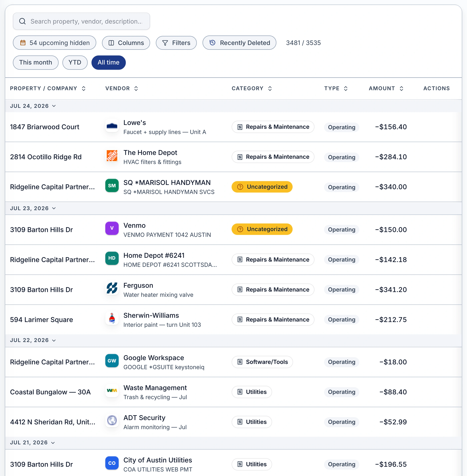Select the All time filter
467x476 pixels.
108,62
